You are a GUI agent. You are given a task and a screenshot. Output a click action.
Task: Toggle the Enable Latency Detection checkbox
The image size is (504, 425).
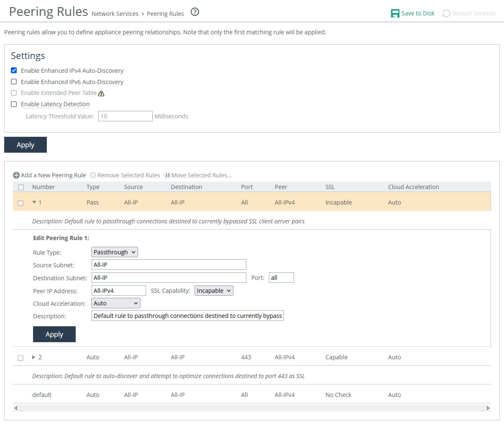14,104
